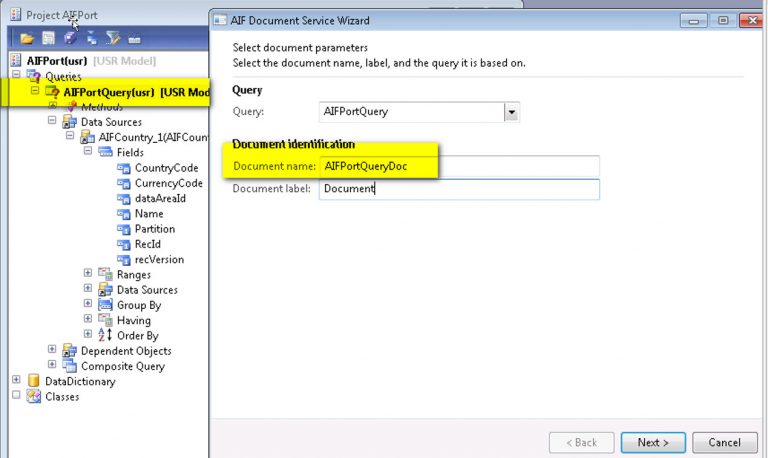
Task: Click the Document name text field
Action: point(458,166)
